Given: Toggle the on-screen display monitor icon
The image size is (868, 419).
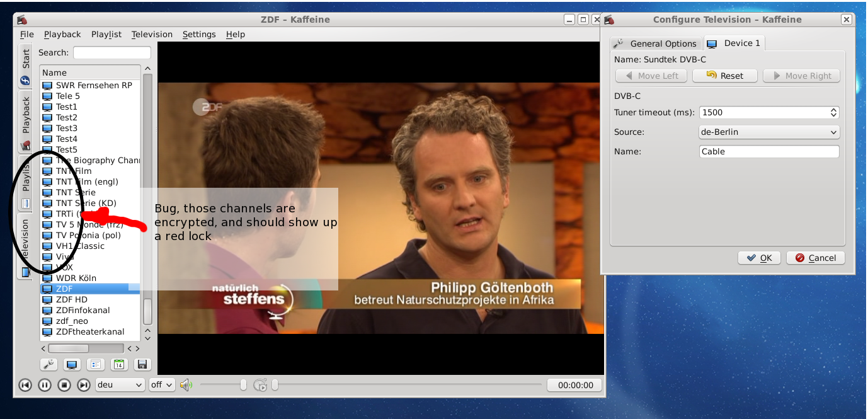Looking at the screenshot, I should [x=72, y=364].
